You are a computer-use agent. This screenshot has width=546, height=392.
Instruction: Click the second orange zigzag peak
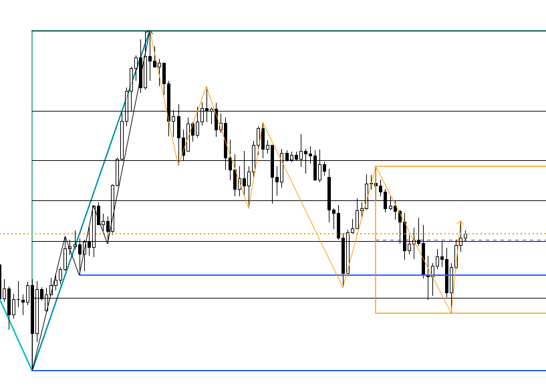207,87
